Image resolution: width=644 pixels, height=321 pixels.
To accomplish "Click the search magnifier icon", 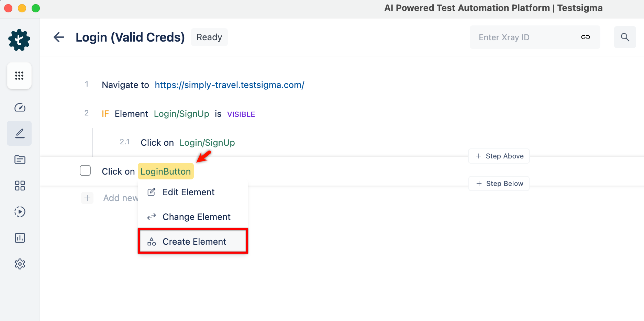I will click(x=625, y=37).
